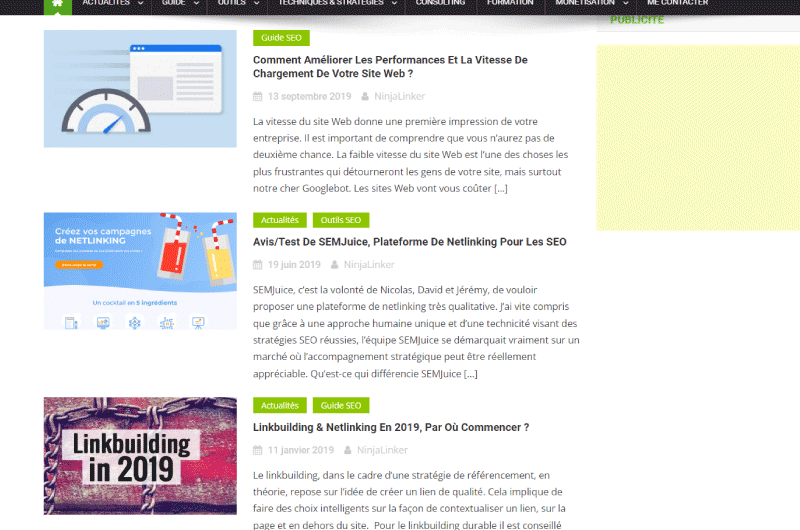Open the OUTILS menu item
Screen dimensions: 800x530
tap(232, 3)
